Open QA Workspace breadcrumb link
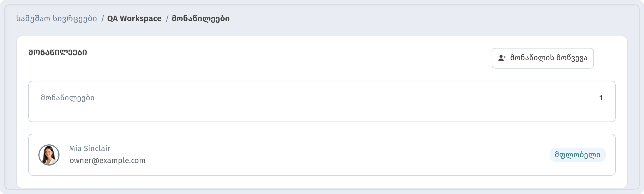 [134, 19]
